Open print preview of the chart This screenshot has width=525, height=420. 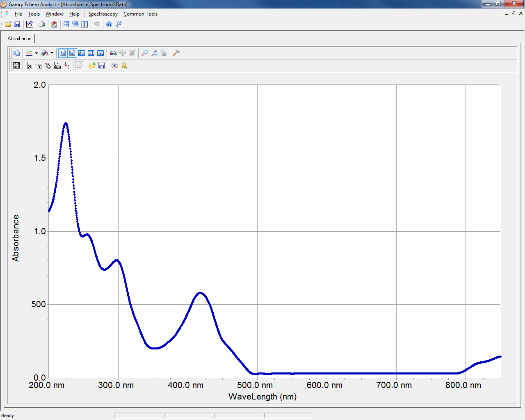click(154, 53)
